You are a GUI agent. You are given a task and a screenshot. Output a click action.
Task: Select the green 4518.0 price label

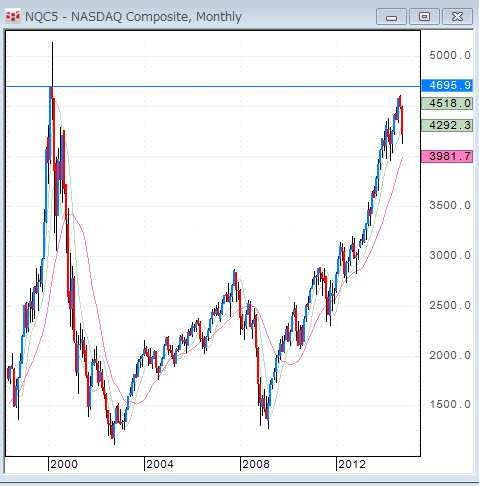click(x=447, y=103)
